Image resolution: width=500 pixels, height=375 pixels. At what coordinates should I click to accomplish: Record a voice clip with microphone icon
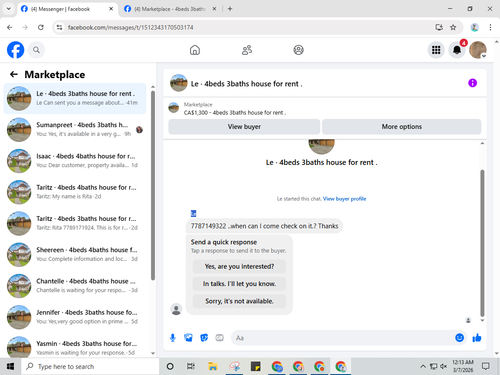click(173, 338)
